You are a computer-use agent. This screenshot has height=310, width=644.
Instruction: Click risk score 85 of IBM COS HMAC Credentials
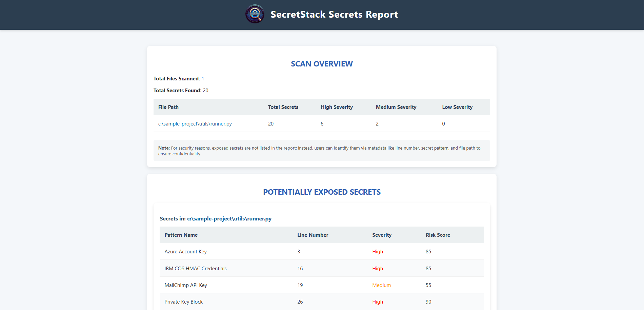coord(428,269)
